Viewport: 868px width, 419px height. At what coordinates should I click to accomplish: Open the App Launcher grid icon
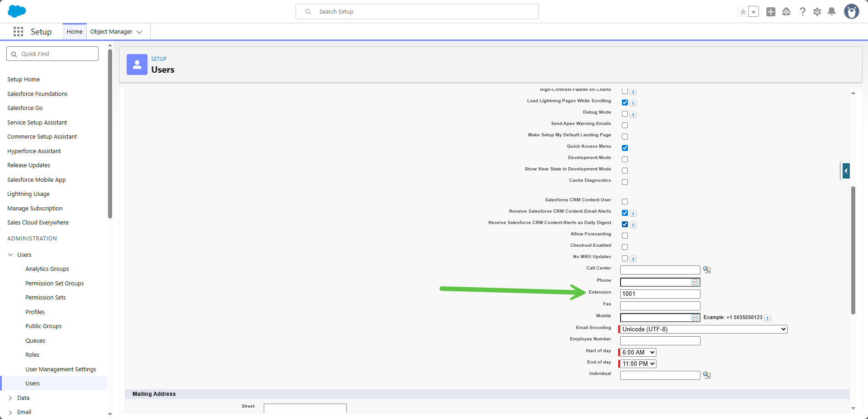tap(18, 31)
